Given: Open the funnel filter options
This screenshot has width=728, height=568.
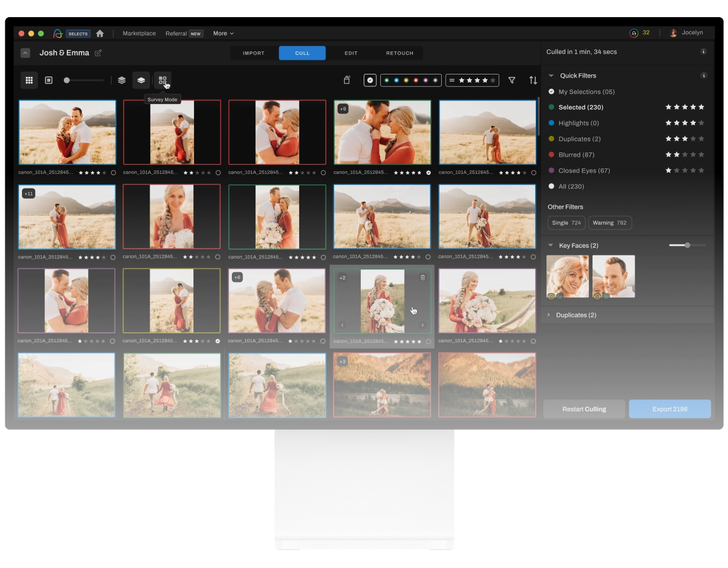Looking at the screenshot, I should [x=512, y=80].
